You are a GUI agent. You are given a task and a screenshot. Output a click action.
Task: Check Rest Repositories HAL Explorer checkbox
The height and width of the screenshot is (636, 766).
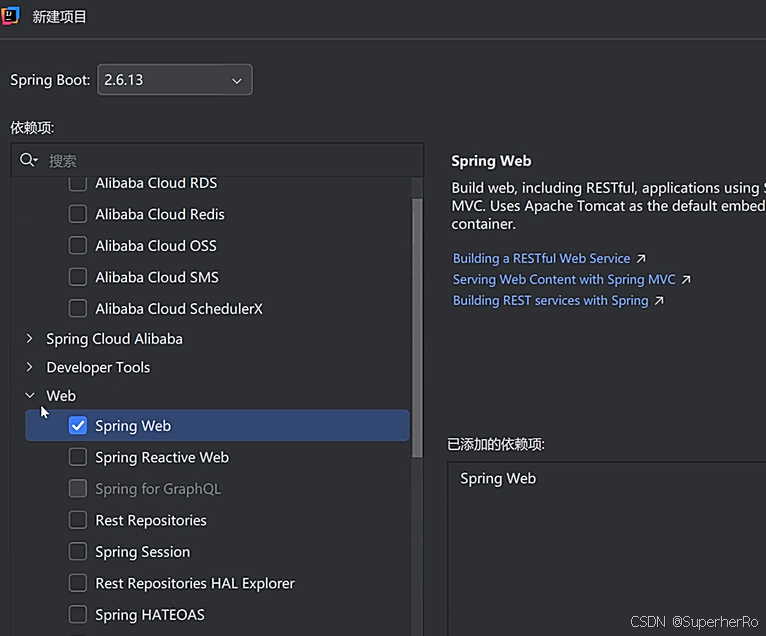78,583
